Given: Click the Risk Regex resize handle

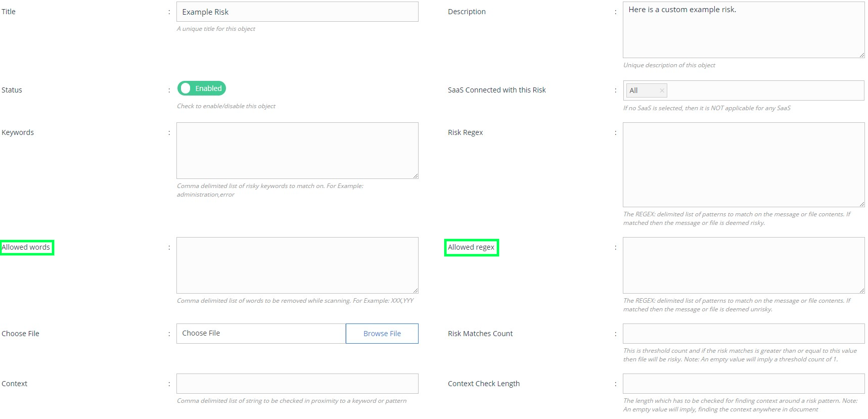Looking at the screenshot, I should (861, 204).
